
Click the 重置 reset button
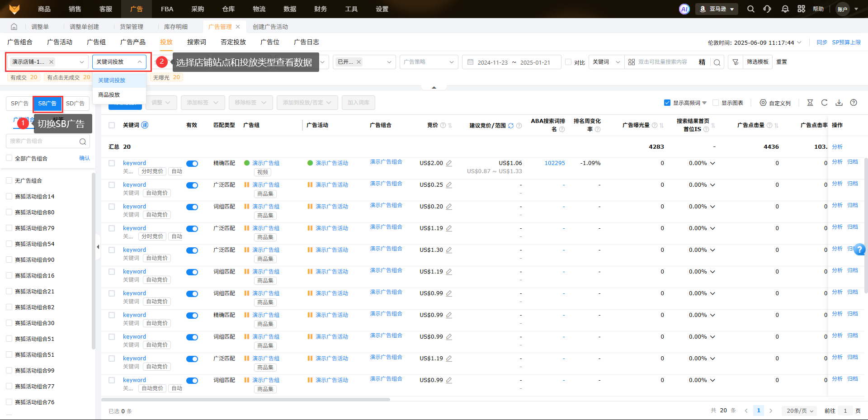tap(782, 62)
